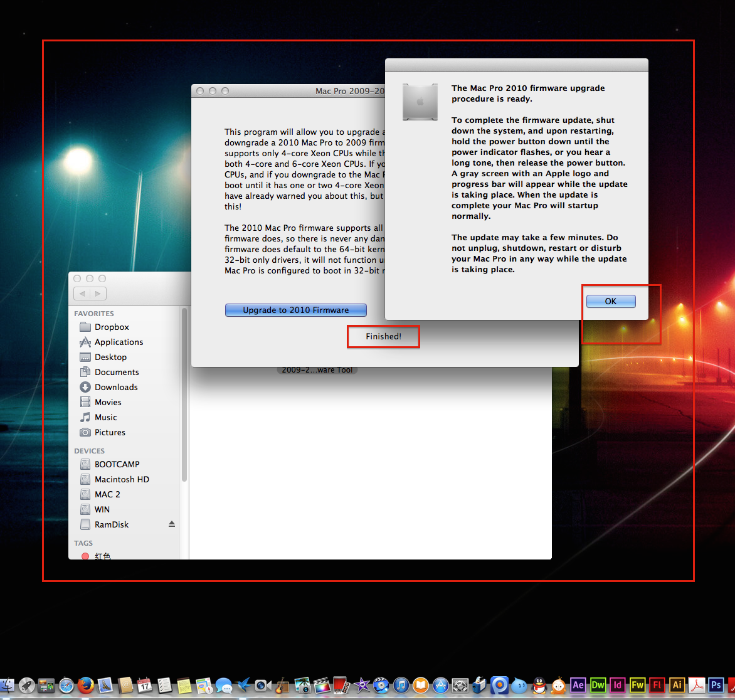Open Calendar icon showing 17

click(x=145, y=686)
